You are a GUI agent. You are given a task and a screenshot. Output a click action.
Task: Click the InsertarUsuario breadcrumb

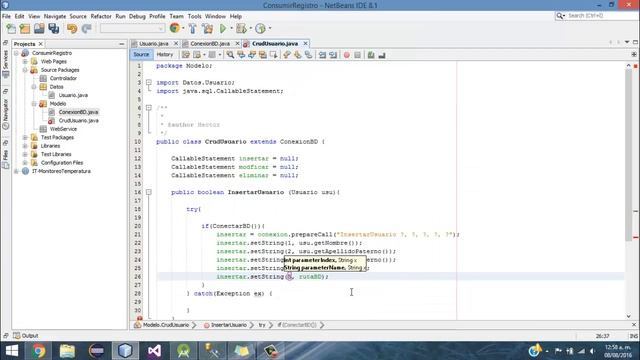[x=229, y=325]
